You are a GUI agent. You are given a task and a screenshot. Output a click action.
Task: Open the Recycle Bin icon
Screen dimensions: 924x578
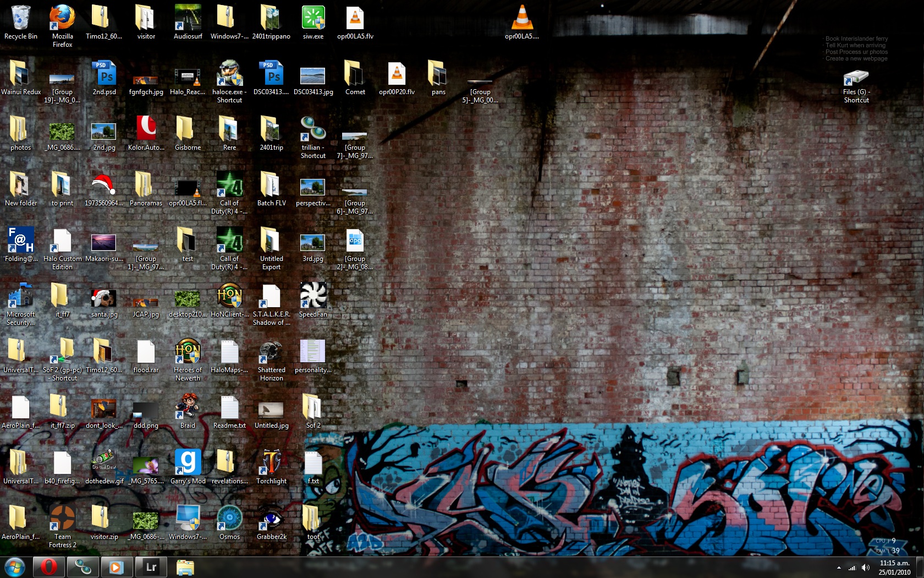(21, 19)
